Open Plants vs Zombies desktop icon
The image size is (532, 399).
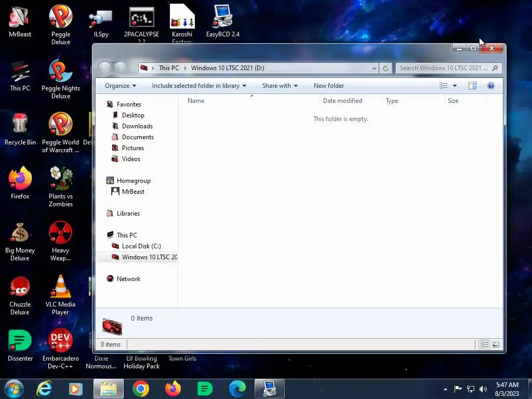coord(61,187)
